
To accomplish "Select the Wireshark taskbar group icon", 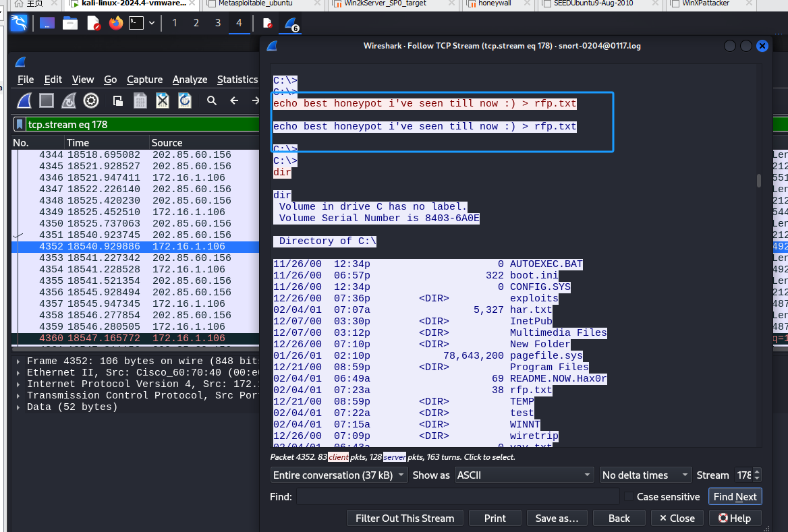I will [291, 24].
